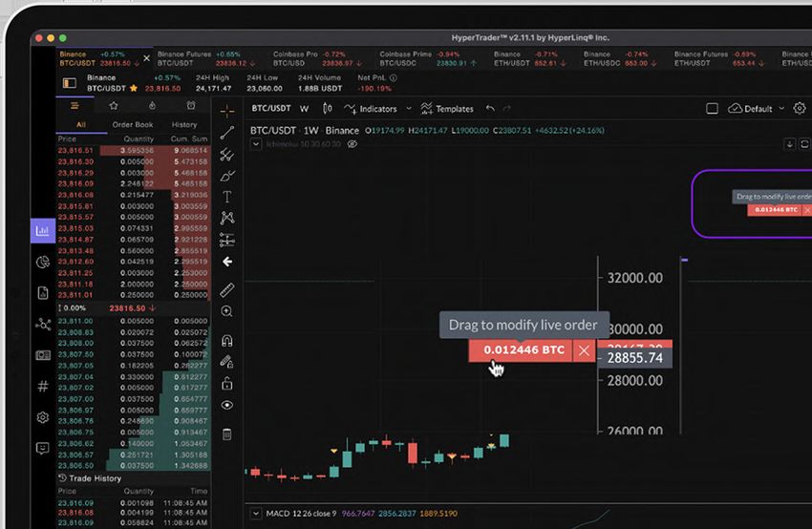Expand the favorite indicators dropdown arrow
The width and height of the screenshot is (812, 529).
click(409, 109)
